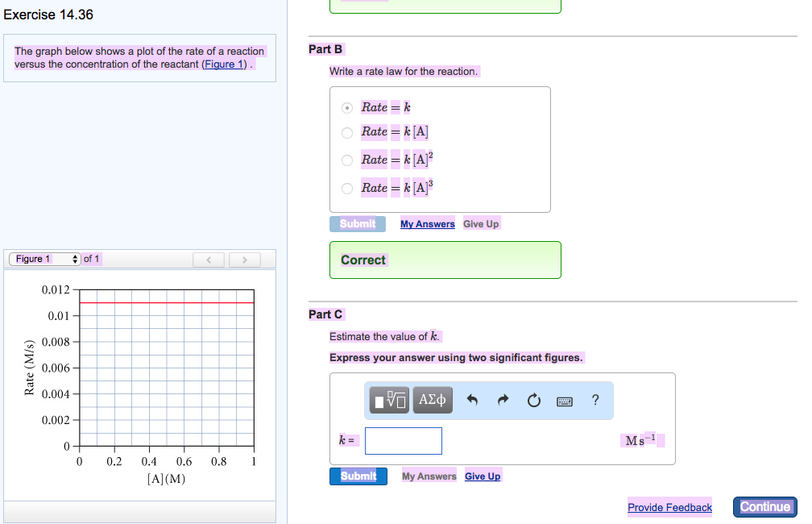Open the Greek symbols palette

point(433,400)
